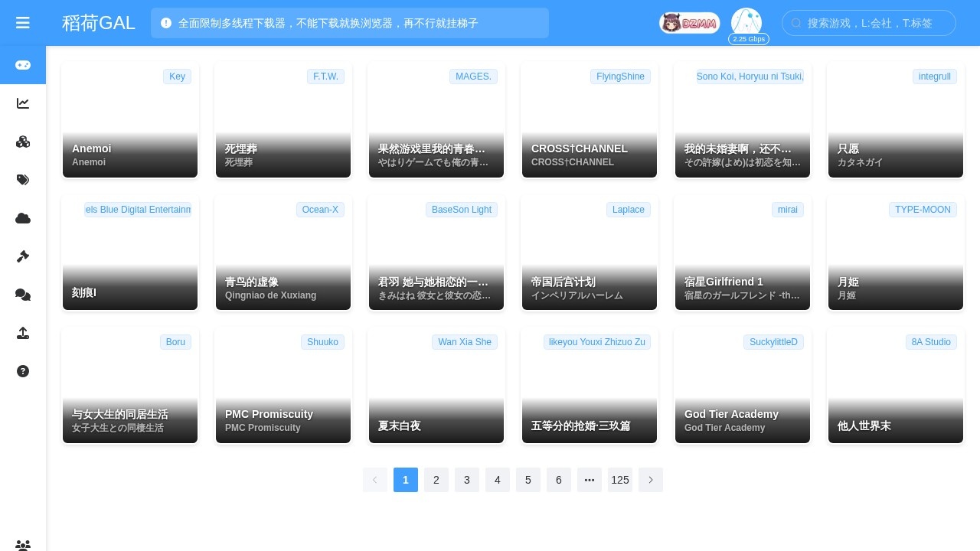Click the BaseSon Light company tag
The image size is (980, 551).
click(462, 210)
